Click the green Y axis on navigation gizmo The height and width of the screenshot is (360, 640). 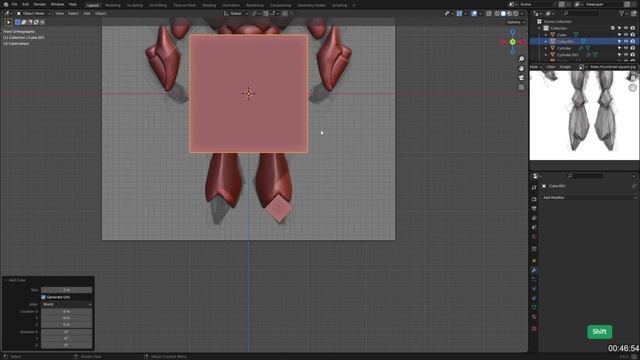coord(513,42)
